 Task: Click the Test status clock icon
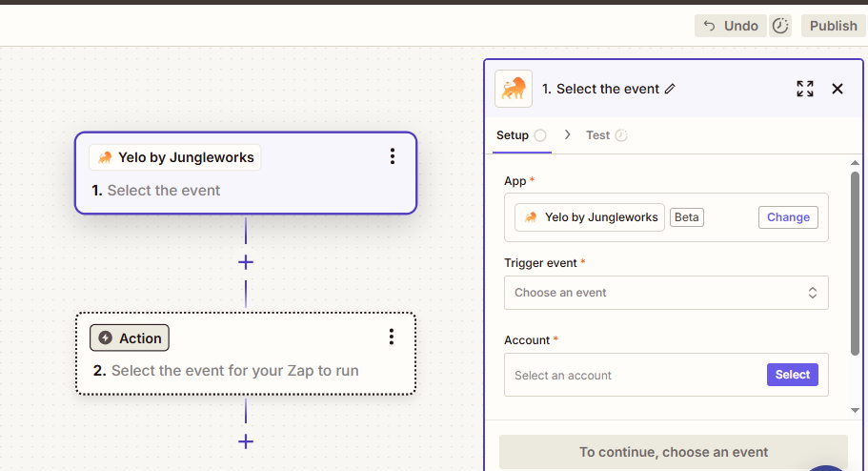click(x=621, y=135)
